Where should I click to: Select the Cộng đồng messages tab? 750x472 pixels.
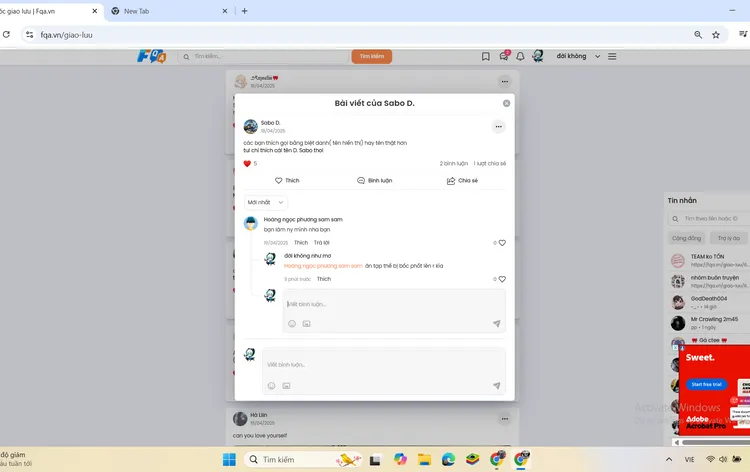click(x=687, y=238)
